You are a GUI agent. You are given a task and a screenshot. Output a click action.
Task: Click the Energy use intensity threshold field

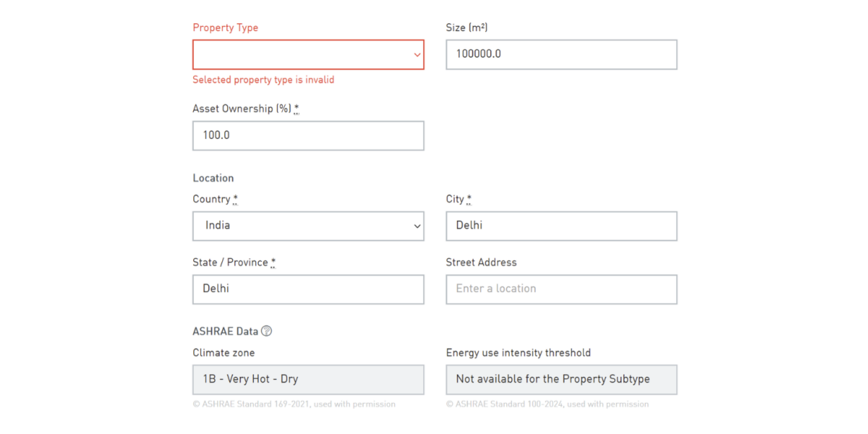point(561,379)
